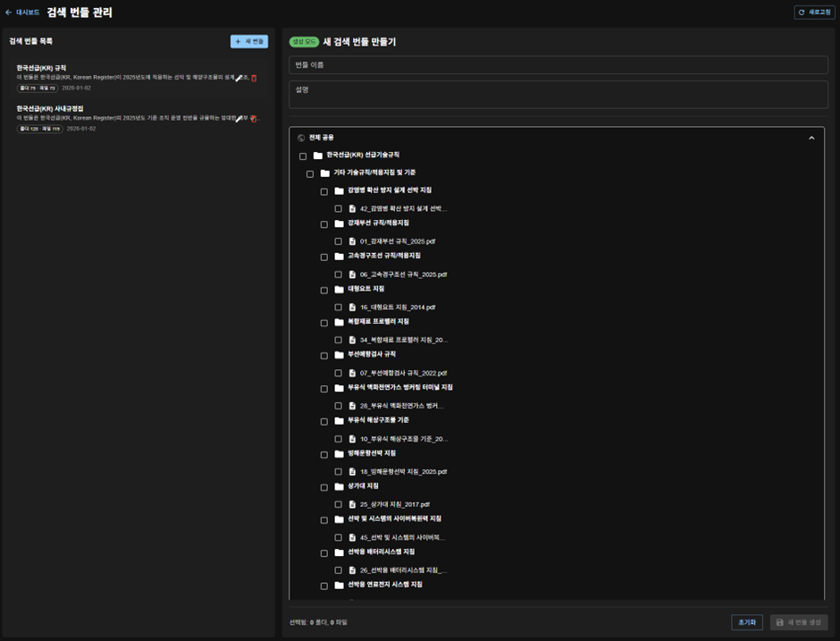Viewport: 840px width, 641px height.
Task: Click PDF file icon of 01_강재부선 규칙_2025.pdf
Action: coord(353,241)
